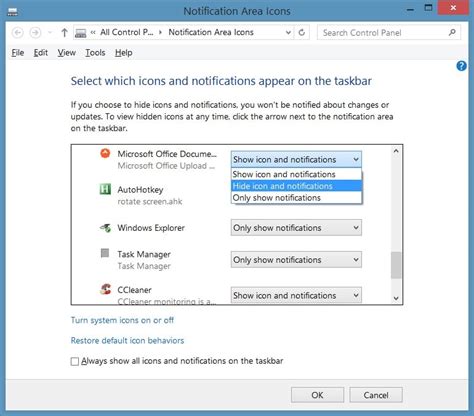Viewport: 474px width, 416px height.
Task: Open Windows Explorer behavior dropdown
Action: [296, 228]
